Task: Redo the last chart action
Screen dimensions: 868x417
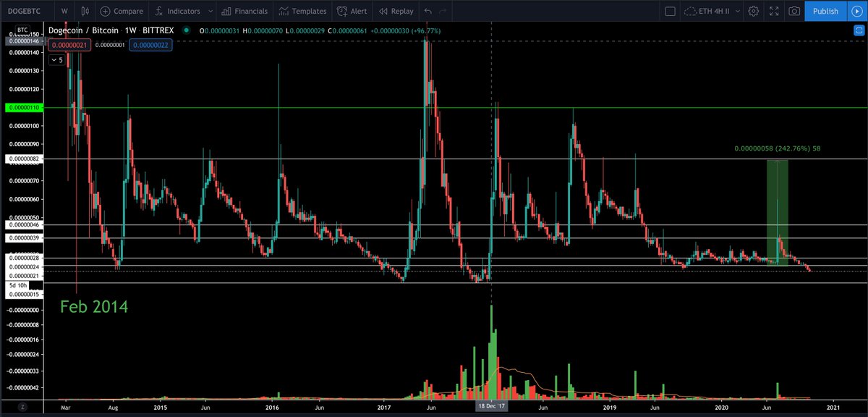Action: point(443,11)
